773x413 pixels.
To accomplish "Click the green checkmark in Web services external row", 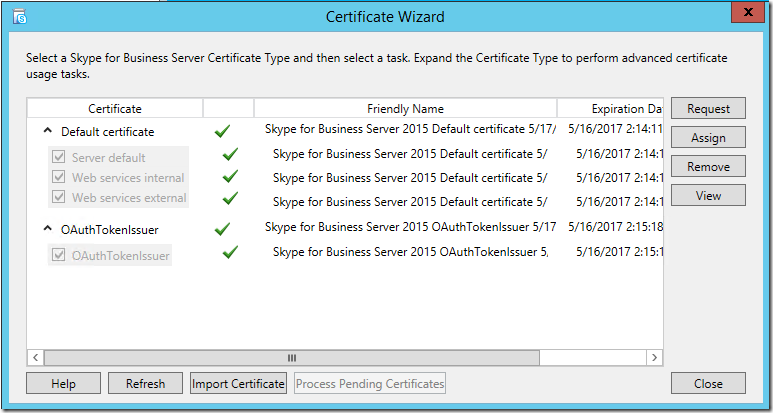I will [x=230, y=199].
